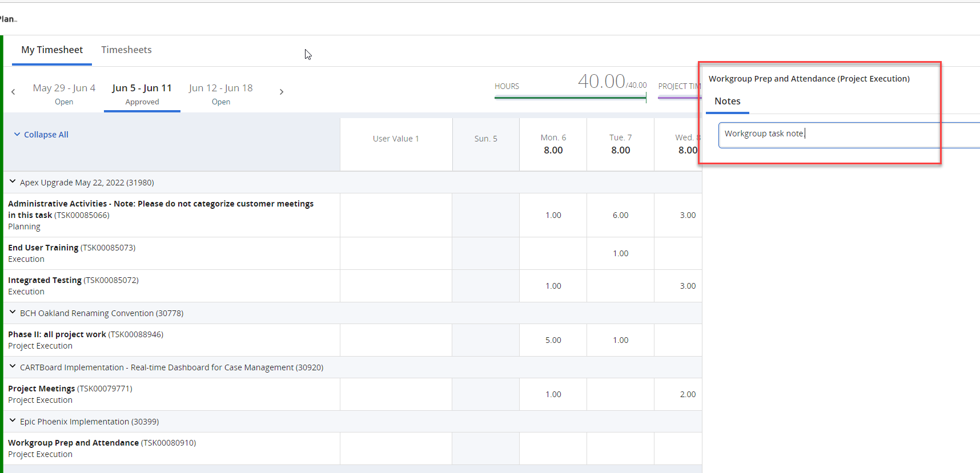Select Jun 12 - Jun 18 week
The image size is (980, 473).
(220, 94)
